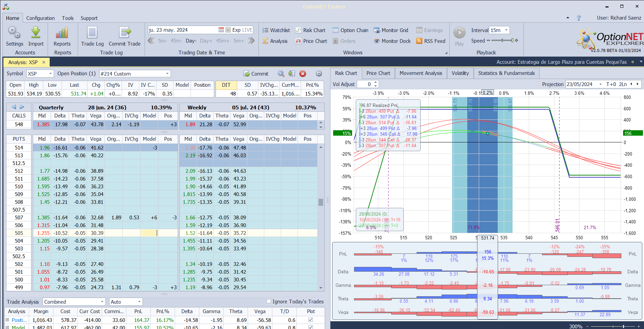Screen dimensions: 644x329
Task: Open the Option Chain window
Action: point(350,30)
